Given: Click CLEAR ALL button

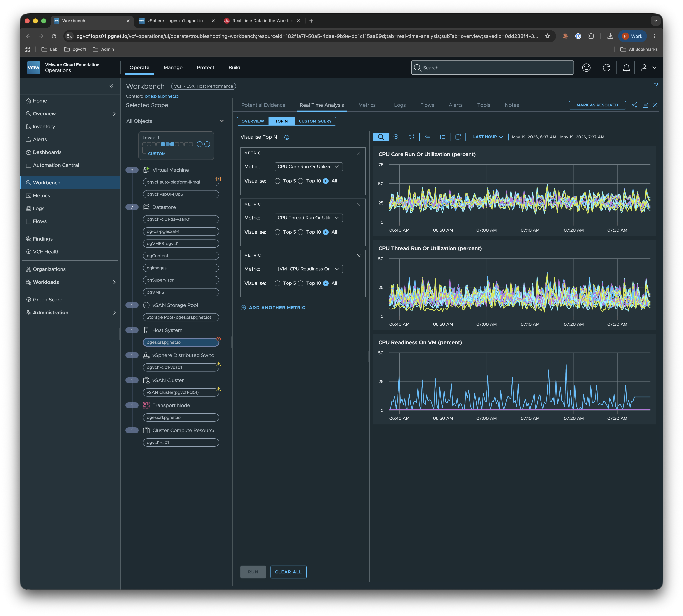Looking at the screenshot, I should (x=288, y=572).
